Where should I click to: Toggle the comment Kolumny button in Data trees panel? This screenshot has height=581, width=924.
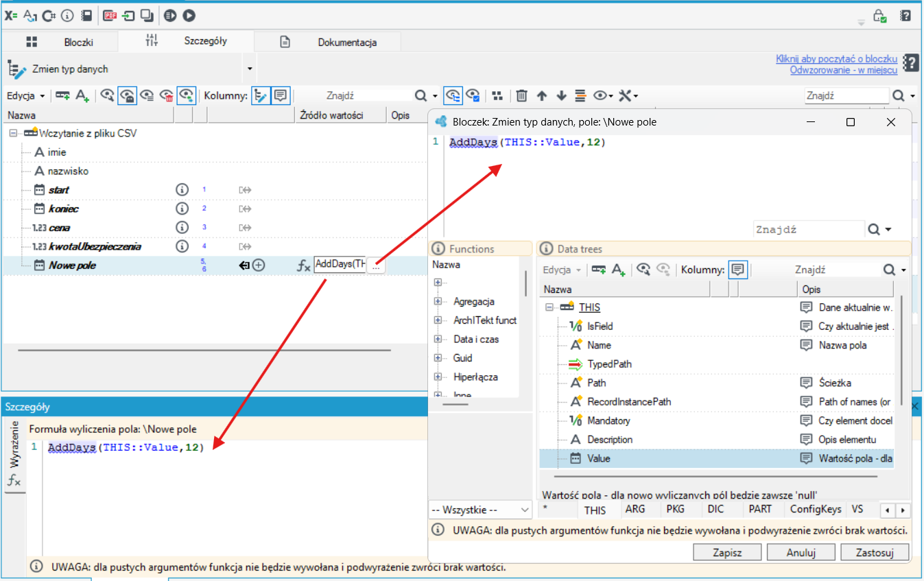[737, 270]
